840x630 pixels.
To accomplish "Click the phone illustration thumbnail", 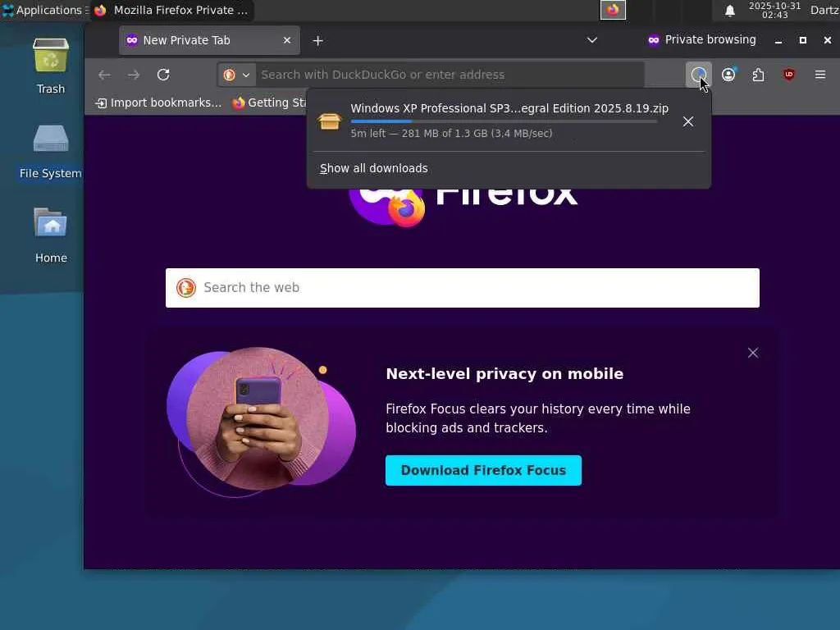I will tap(261, 422).
